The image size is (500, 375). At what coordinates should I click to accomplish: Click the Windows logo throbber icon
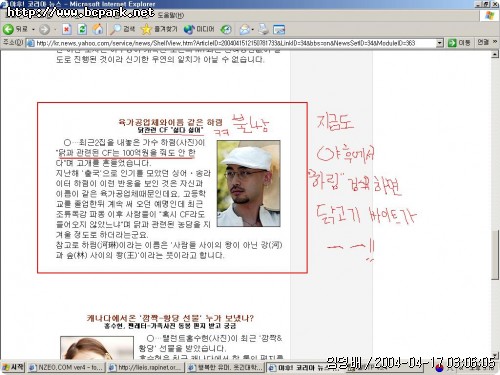[x=489, y=15]
